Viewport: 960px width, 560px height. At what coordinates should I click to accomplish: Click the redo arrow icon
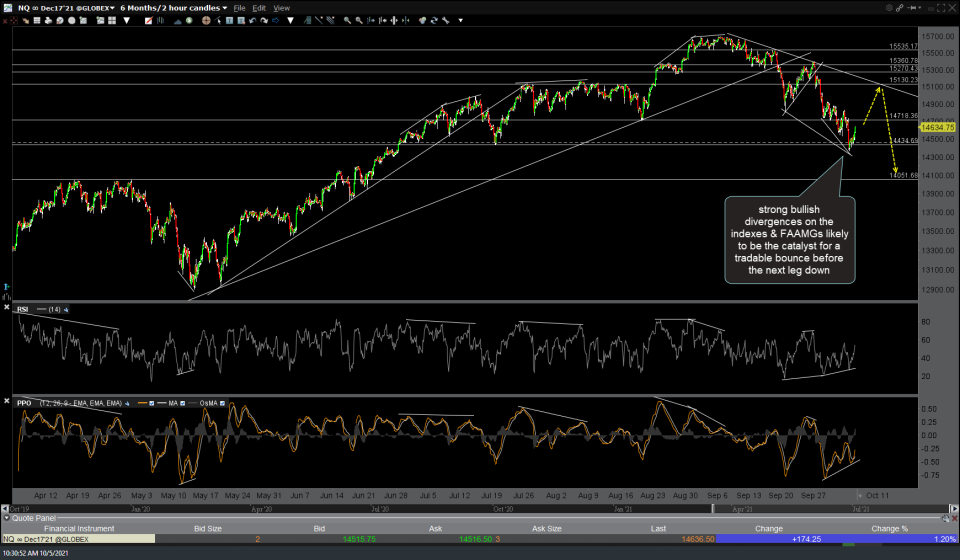pos(264,20)
